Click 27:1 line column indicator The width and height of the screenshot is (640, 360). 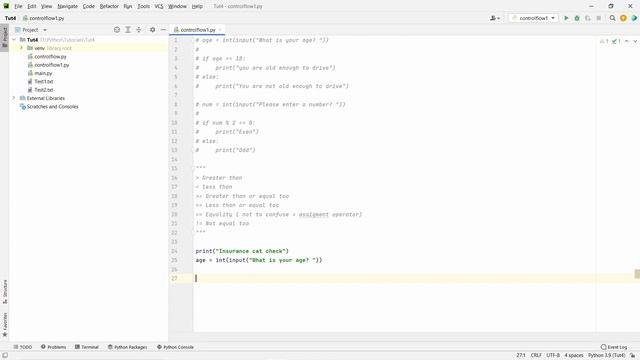coord(521,356)
